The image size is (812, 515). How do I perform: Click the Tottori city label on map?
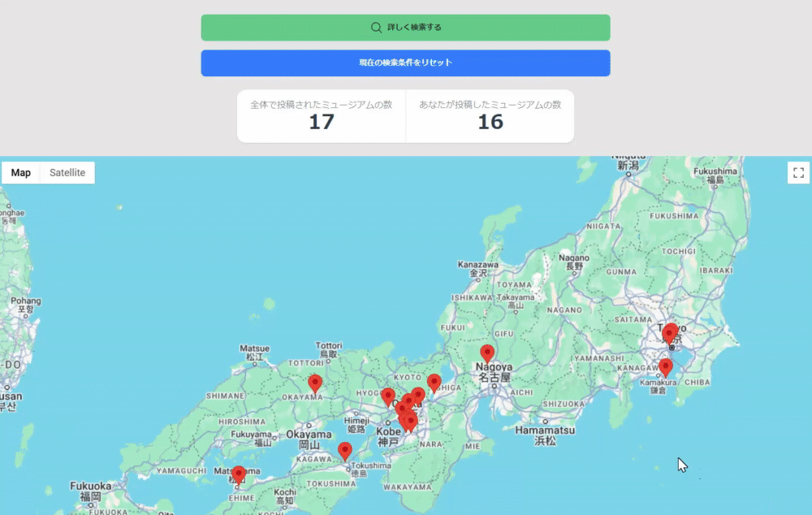click(329, 349)
